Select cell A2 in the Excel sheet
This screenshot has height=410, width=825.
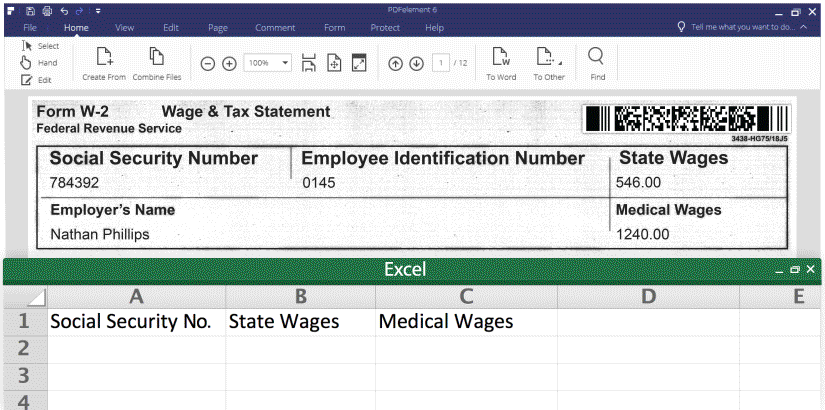136,348
